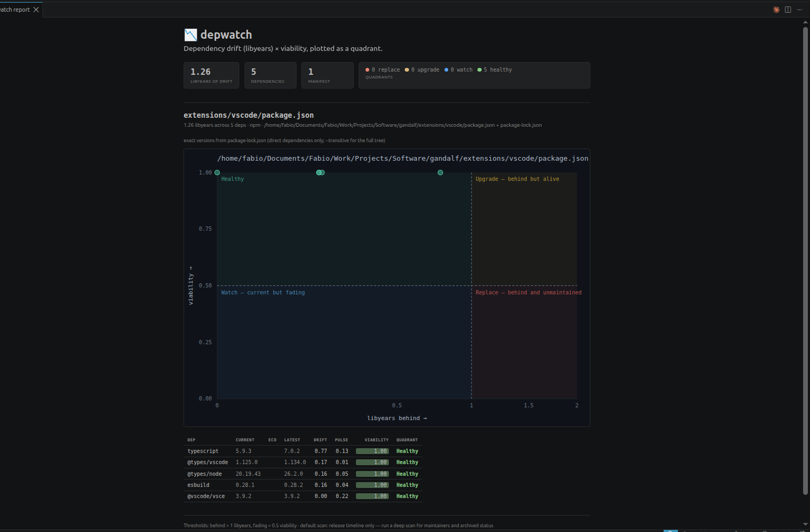Click 'Upgrade — behind but alive' quadrant label
Image resolution: width=810 pixels, height=532 pixels.
tap(517, 179)
